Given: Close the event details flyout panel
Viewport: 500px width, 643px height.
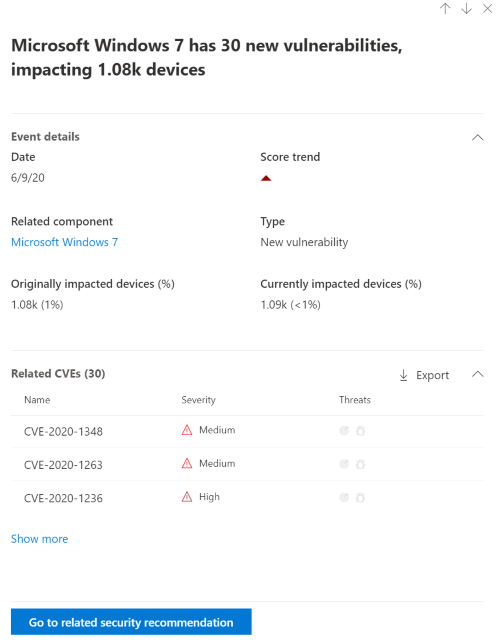Looking at the screenshot, I should 487,9.
